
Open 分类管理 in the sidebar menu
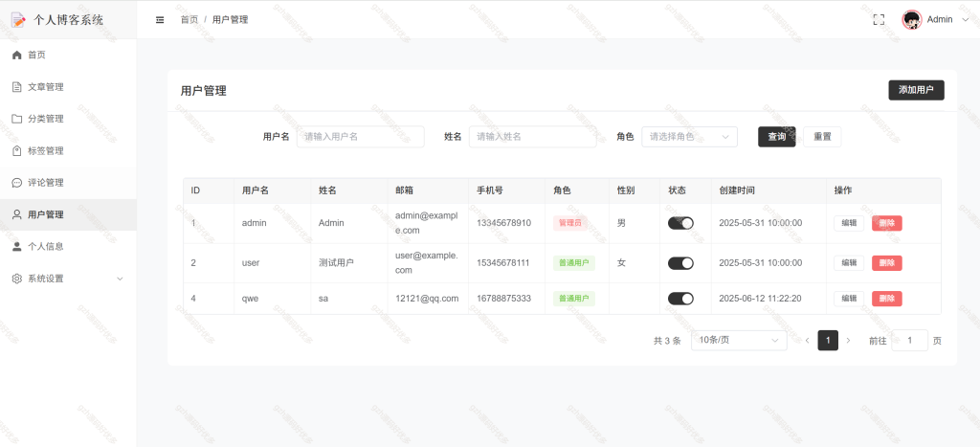pyautogui.click(x=68, y=119)
